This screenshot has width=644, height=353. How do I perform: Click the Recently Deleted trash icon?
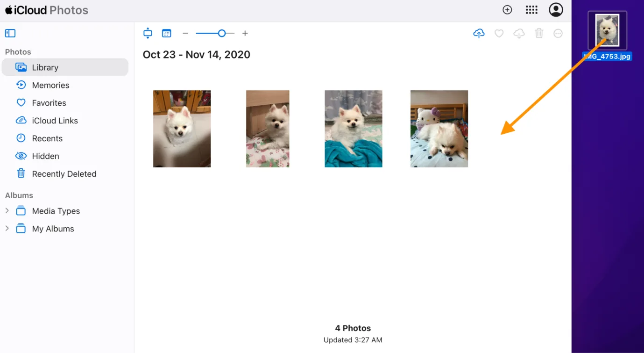(x=21, y=173)
